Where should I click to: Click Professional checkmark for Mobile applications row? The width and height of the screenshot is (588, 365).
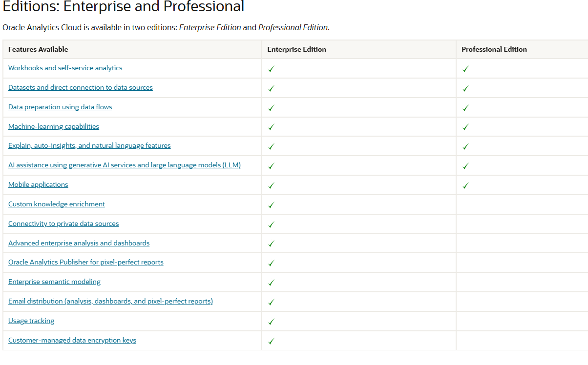click(465, 185)
